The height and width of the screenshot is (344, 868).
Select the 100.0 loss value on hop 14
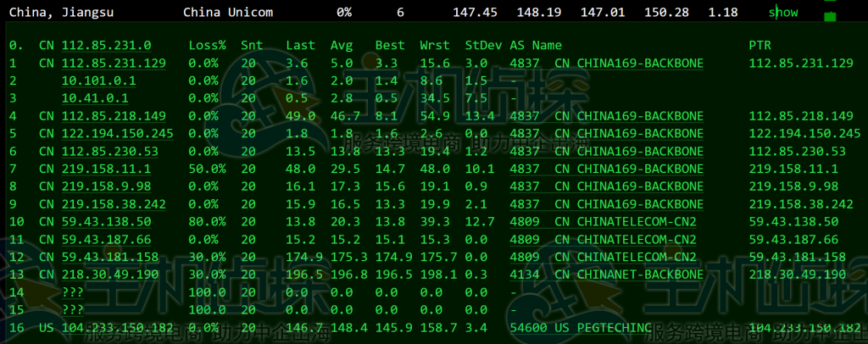[x=207, y=292]
